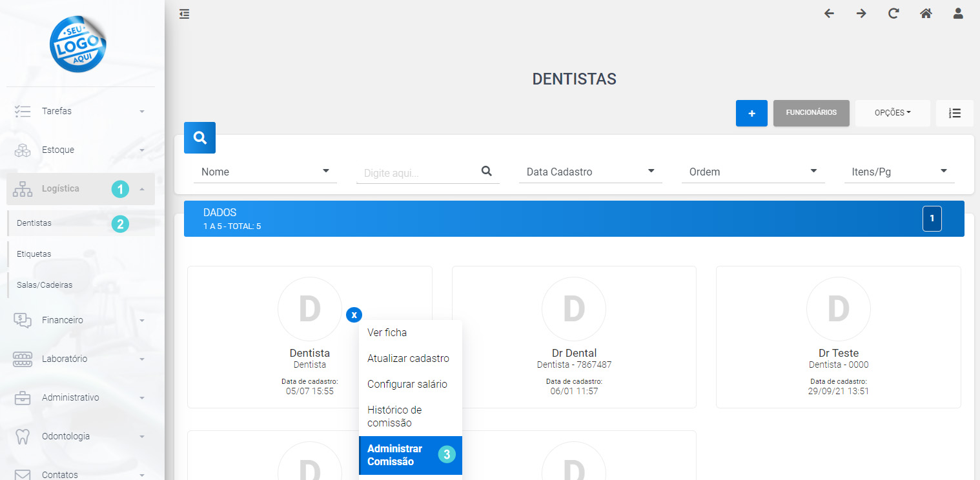Screen dimensions: 980x480
Task: Choose Administrar Comissão menu entry
Action: click(x=411, y=455)
